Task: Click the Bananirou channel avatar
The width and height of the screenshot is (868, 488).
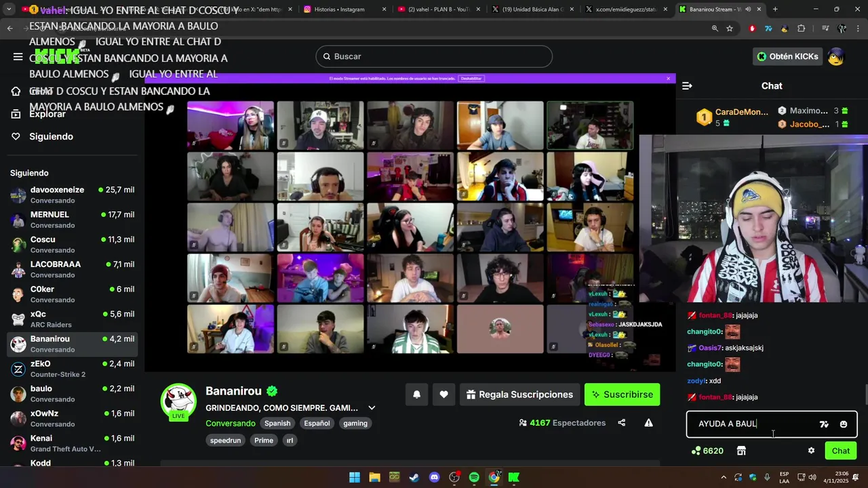Action: click(178, 401)
